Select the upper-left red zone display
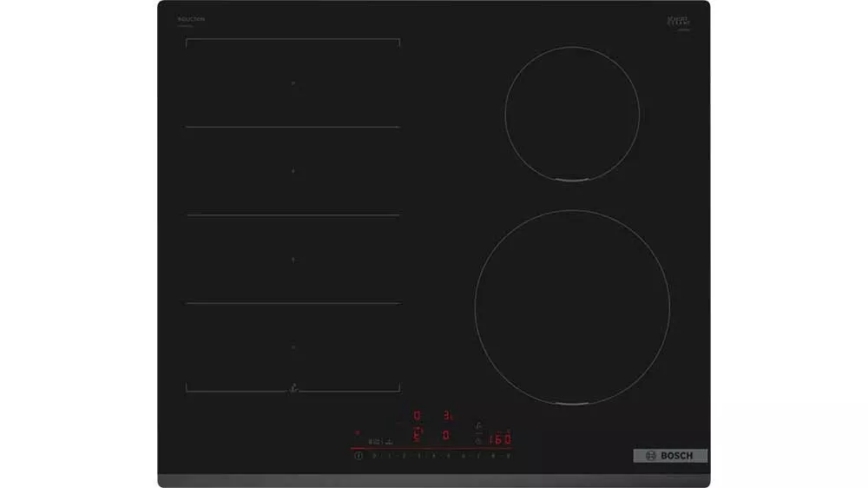The width and height of the screenshot is (868, 488). tap(417, 415)
